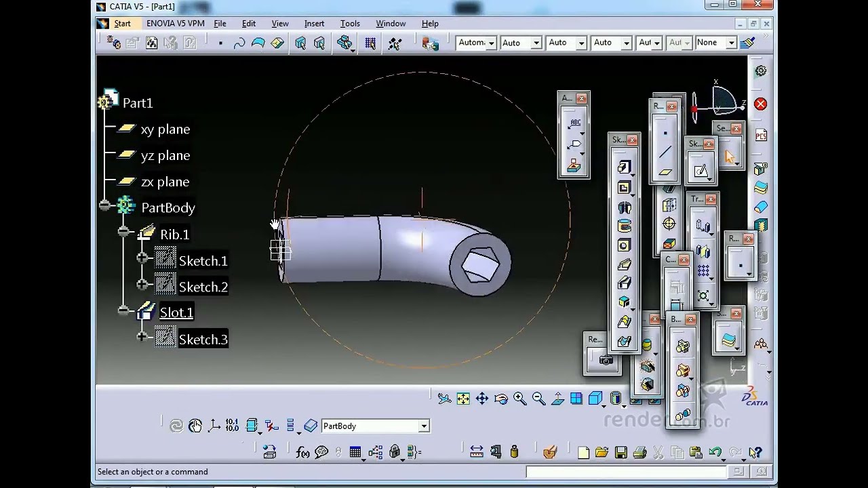This screenshot has height=488, width=868.
Task: Expand the Sketch.1 tree node
Action: point(142,258)
